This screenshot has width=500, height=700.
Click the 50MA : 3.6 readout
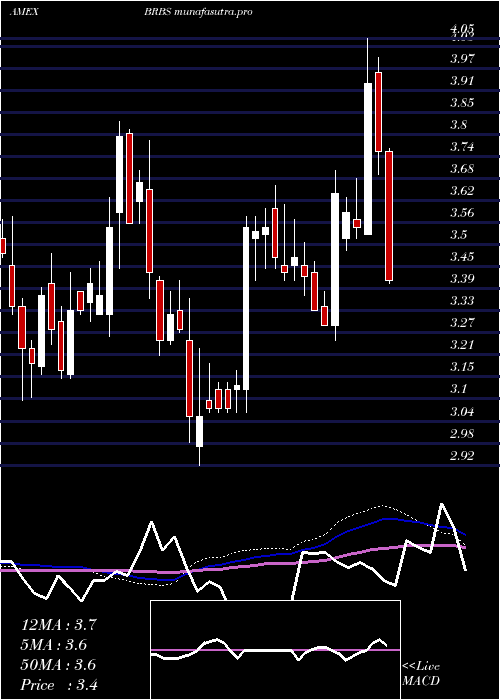click(x=58, y=665)
